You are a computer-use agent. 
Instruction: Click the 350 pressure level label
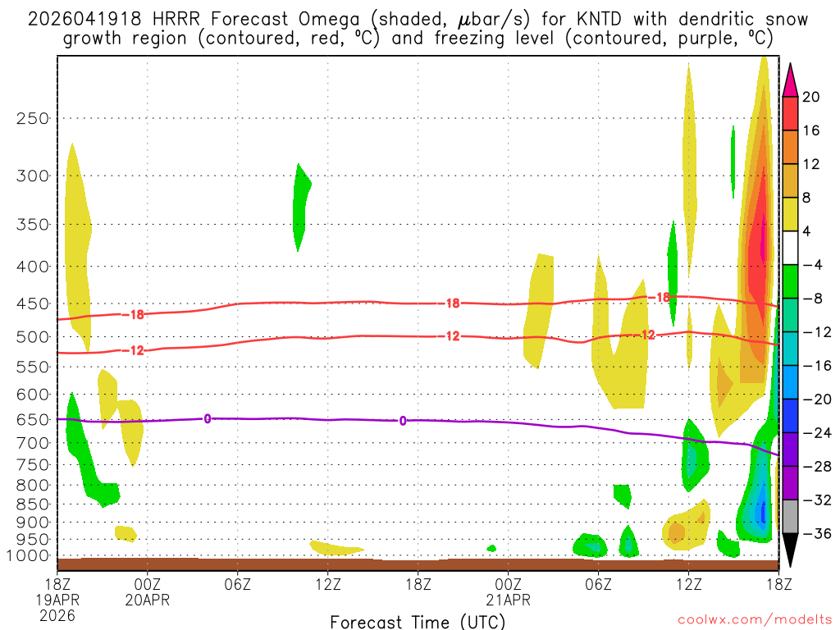pyautogui.click(x=33, y=225)
